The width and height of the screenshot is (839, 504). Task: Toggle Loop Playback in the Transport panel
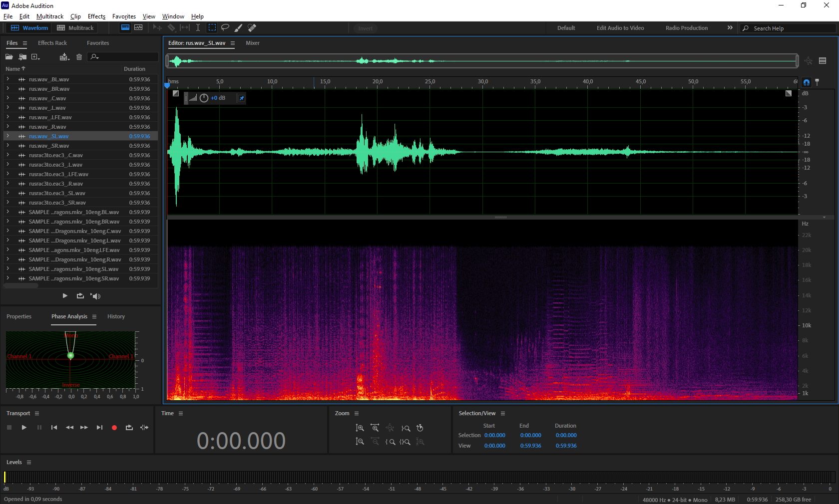129,428
